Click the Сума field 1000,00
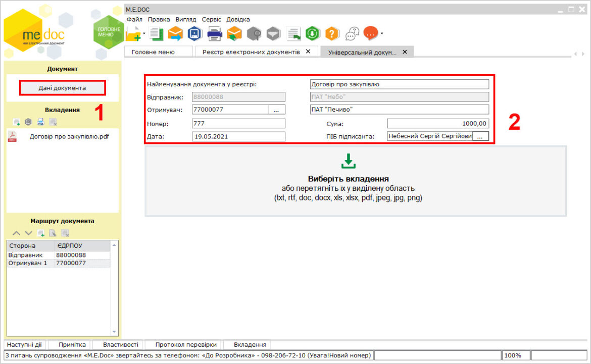 (438, 123)
